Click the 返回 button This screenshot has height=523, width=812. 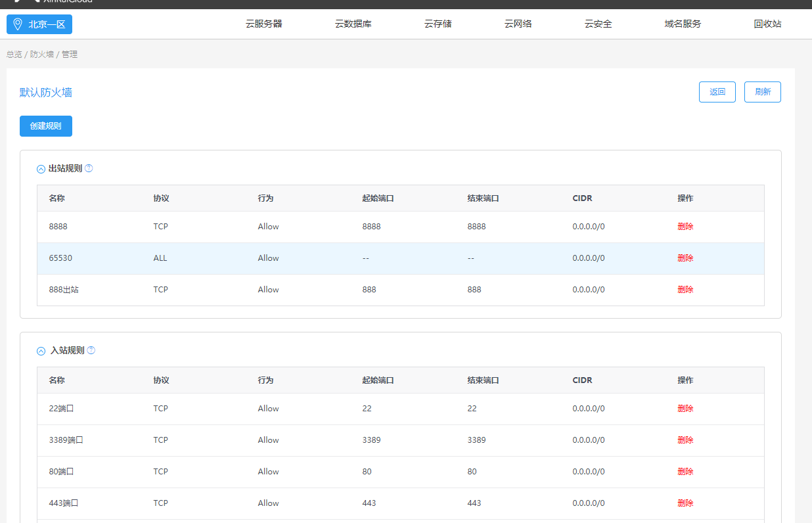coord(717,92)
